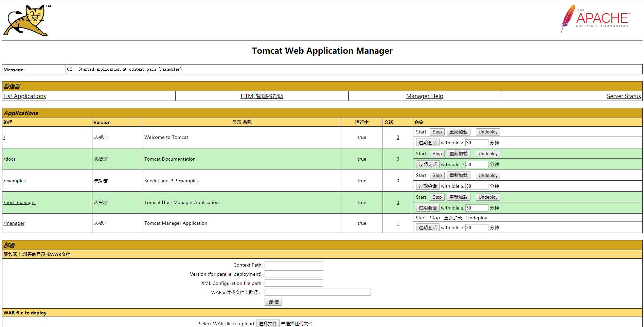Expire sessions (过期会话) for /host-manager
Viewport: 644px width, 327px height.
428,208
